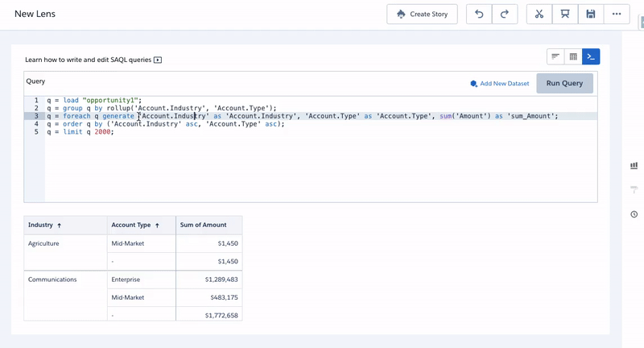Click the Sum of Amount column header
The width and height of the screenshot is (644, 348).
coord(209,225)
